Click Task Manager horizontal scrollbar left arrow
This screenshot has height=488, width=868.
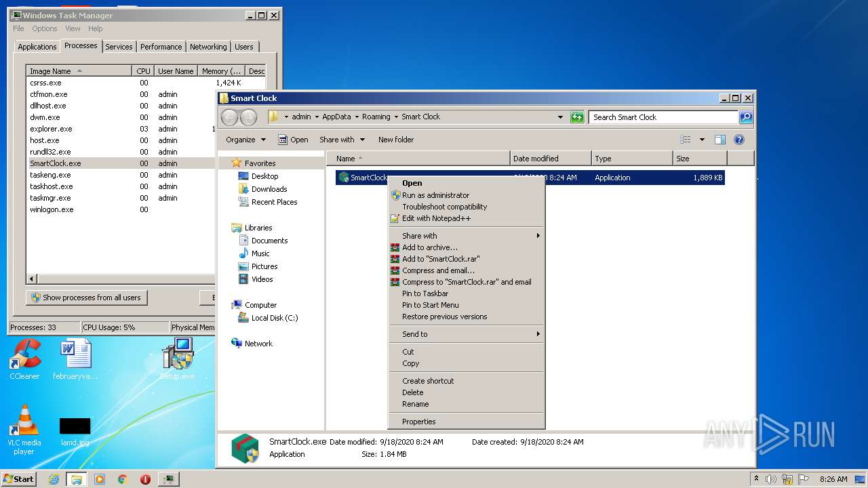pyautogui.click(x=32, y=279)
